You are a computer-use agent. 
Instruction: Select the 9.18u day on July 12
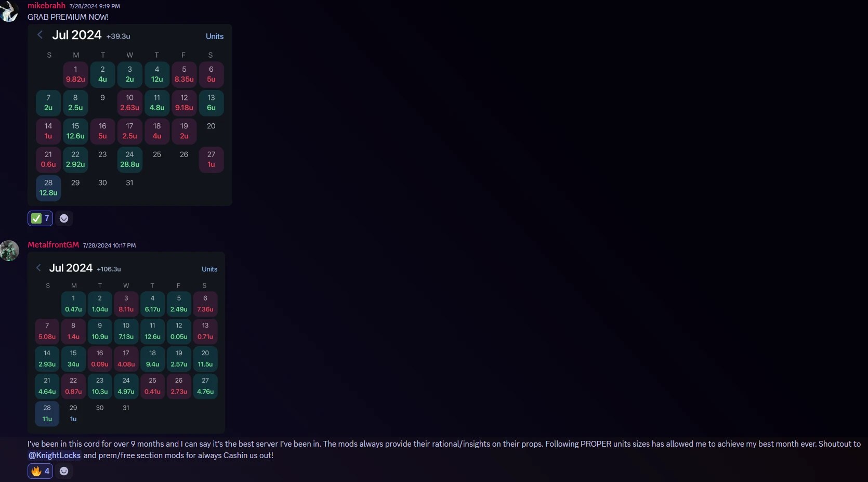click(x=184, y=103)
